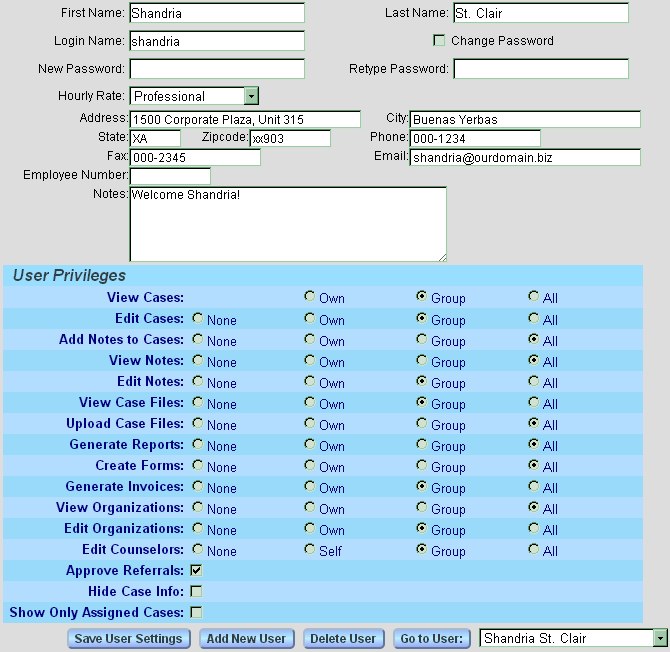Click the Save User Settings button
670x652 pixels.
tap(128, 638)
